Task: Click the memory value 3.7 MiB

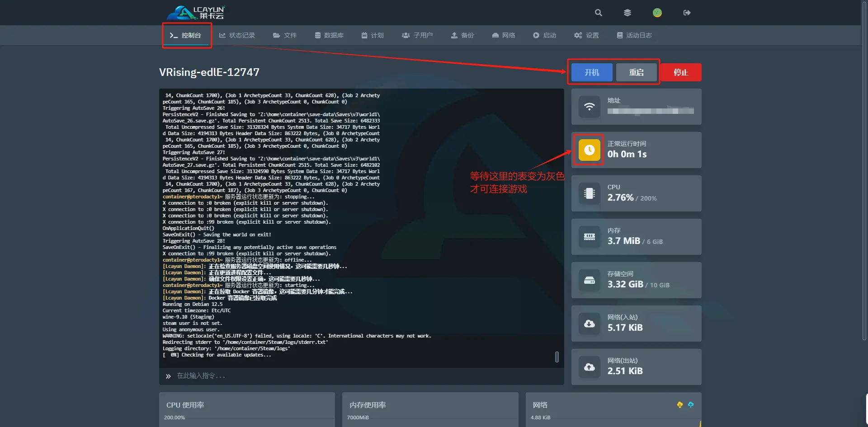Action: click(624, 241)
